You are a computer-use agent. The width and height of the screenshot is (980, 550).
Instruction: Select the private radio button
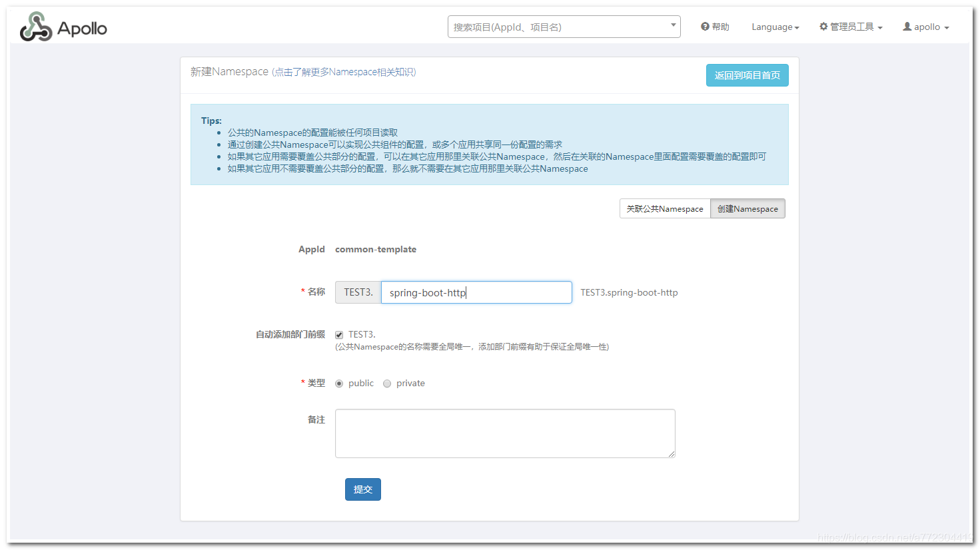[x=387, y=383]
